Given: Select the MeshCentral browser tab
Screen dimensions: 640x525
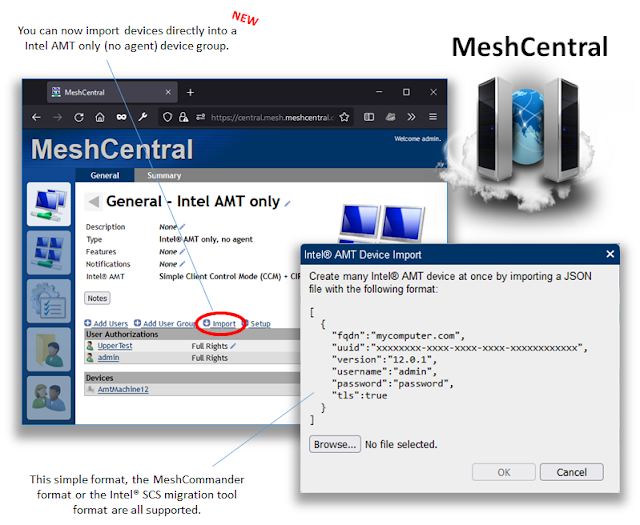Looking at the screenshot, I should click(112, 92).
